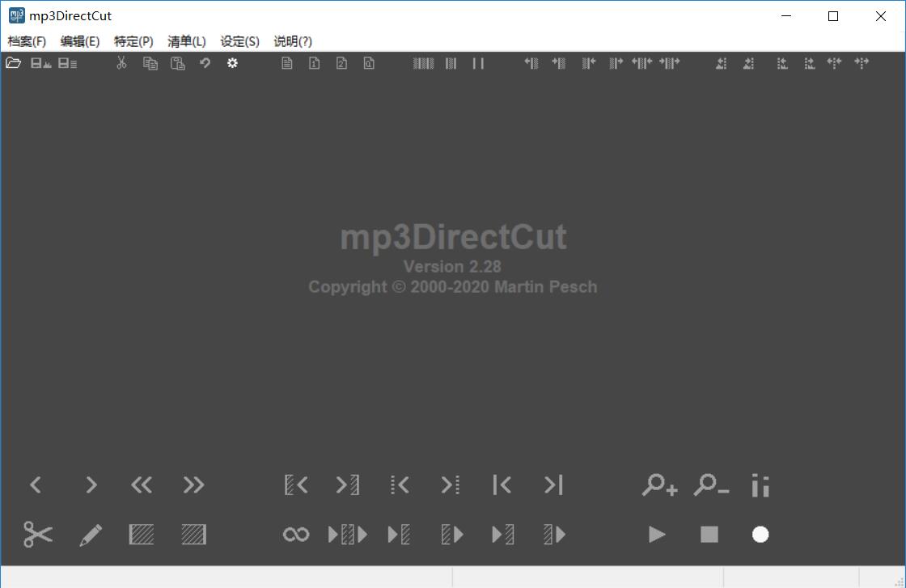Expand the 说明(?) help menu
Image resolution: width=906 pixels, height=588 pixels.
293,41
